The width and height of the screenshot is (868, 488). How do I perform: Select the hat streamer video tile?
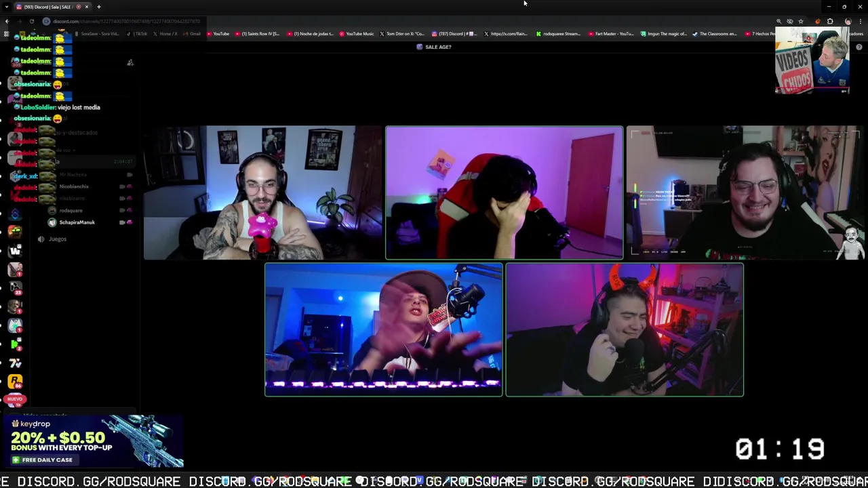click(x=383, y=329)
